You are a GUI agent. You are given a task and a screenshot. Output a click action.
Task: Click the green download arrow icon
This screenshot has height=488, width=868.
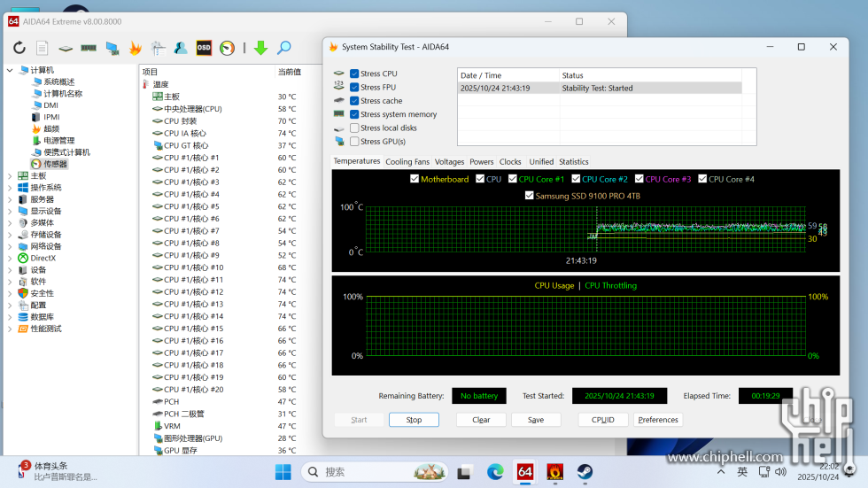[x=260, y=48]
